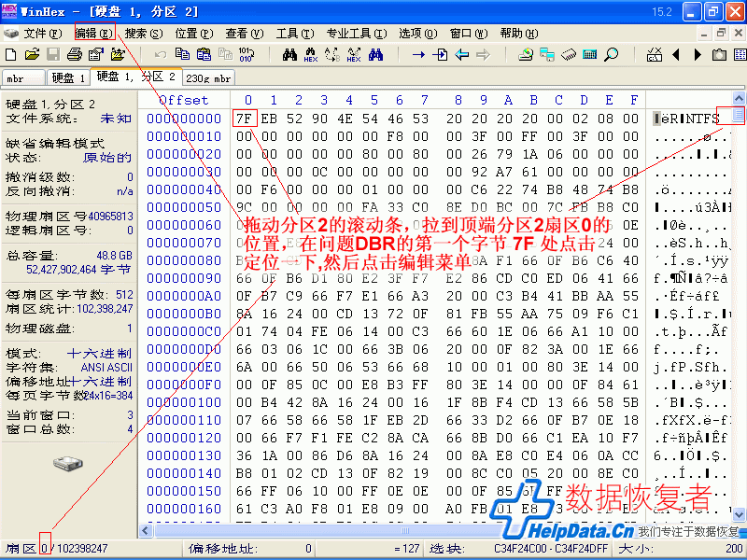Click the blue Back arrow icon
The image size is (747, 560).
tap(461, 55)
